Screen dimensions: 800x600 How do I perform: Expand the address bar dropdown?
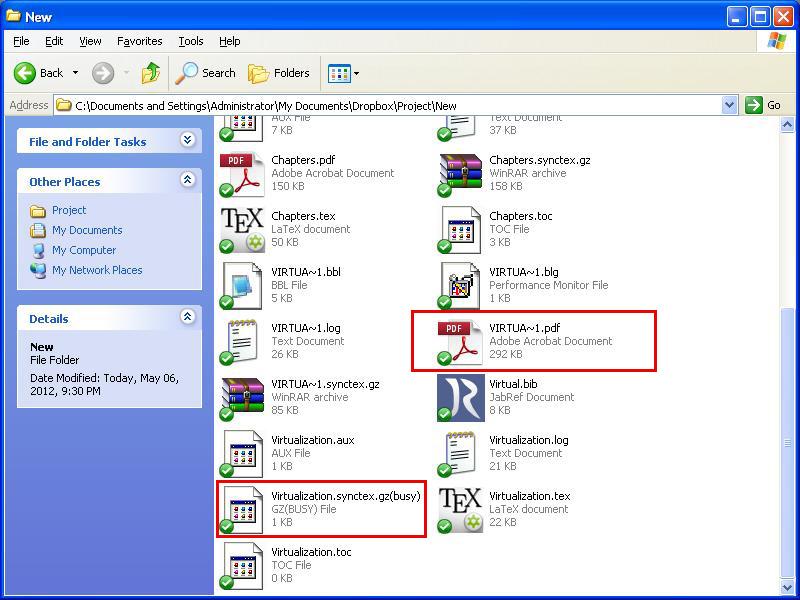[x=730, y=106]
